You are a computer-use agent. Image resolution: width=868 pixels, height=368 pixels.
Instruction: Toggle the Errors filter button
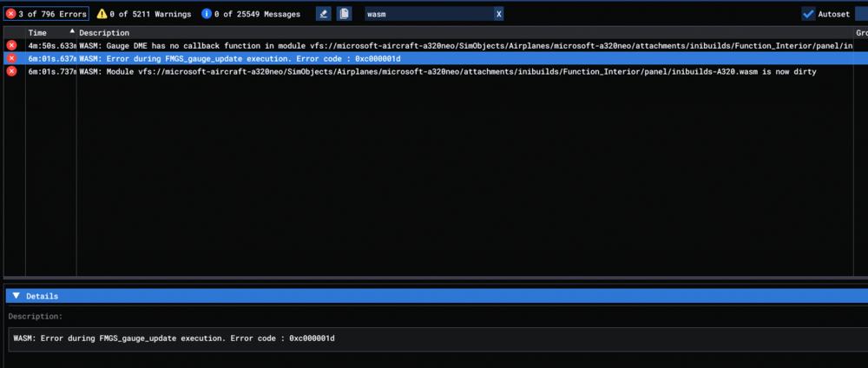(46, 14)
